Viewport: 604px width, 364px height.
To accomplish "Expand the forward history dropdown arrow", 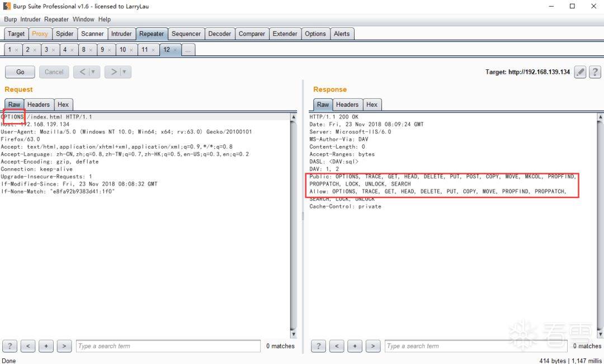I will [125, 72].
